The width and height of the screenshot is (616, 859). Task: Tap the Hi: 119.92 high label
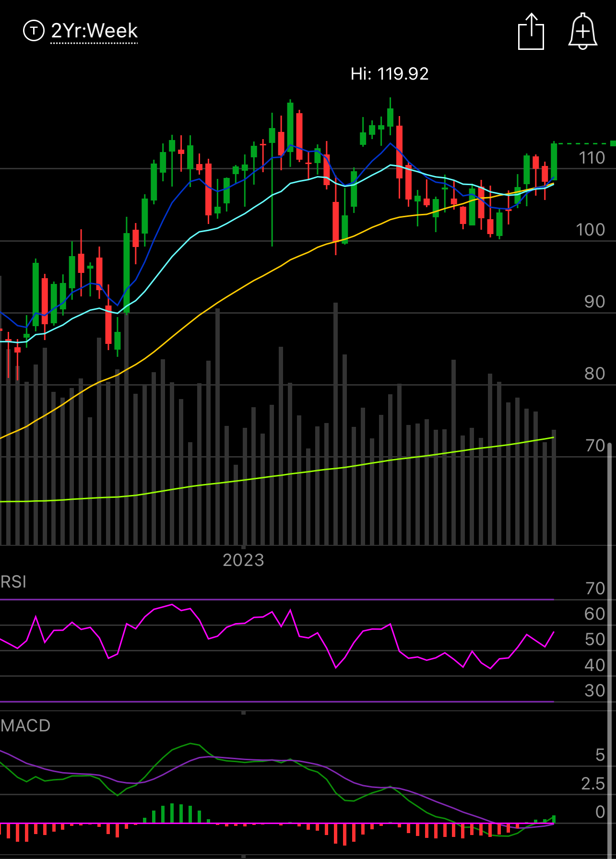pyautogui.click(x=390, y=73)
